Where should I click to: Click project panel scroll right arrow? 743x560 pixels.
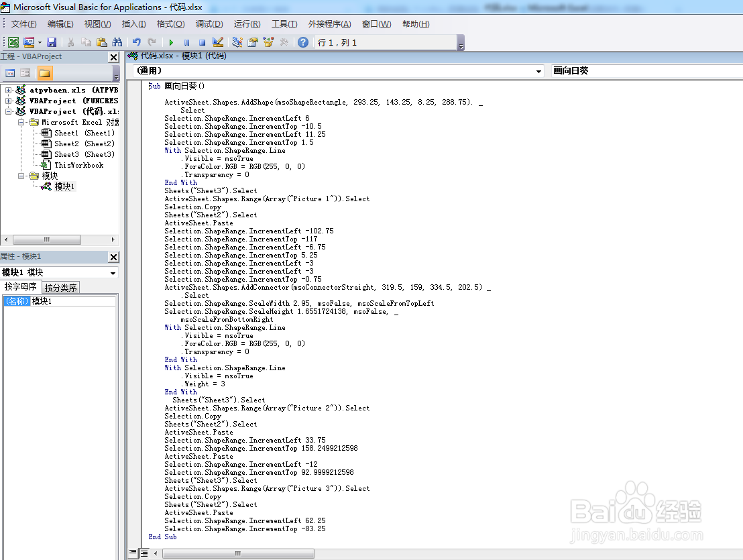[x=113, y=239]
